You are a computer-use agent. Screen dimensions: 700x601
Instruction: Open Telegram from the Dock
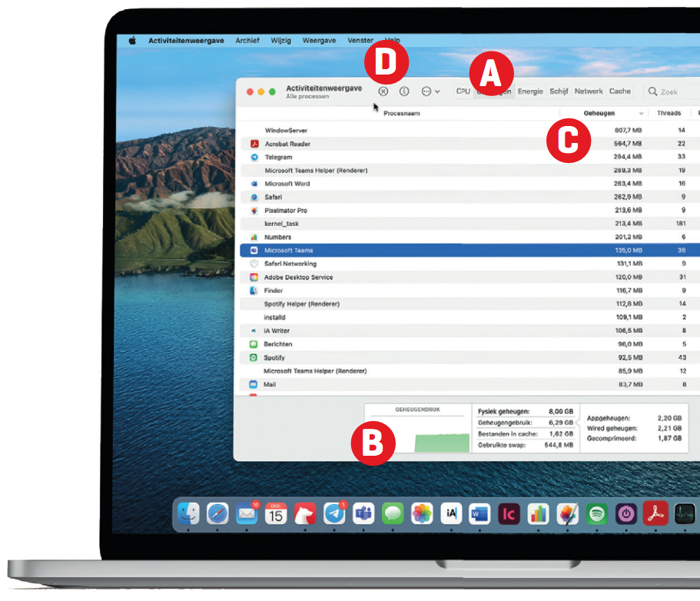click(334, 513)
